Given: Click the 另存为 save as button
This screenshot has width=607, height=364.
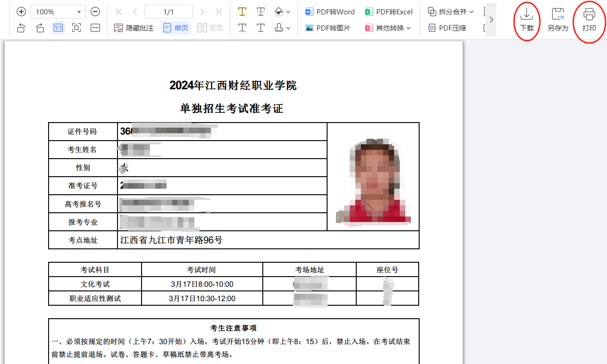Looking at the screenshot, I should (558, 20).
